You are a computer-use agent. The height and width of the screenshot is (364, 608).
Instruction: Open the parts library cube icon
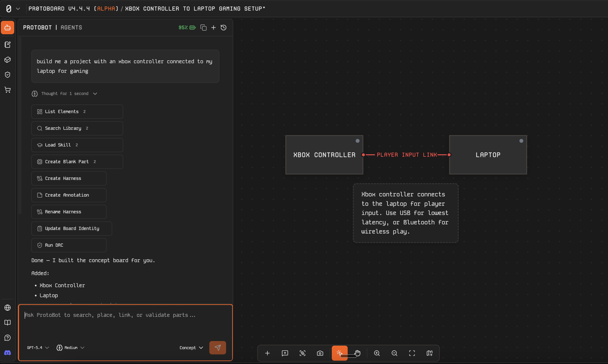click(x=8, y=60)
